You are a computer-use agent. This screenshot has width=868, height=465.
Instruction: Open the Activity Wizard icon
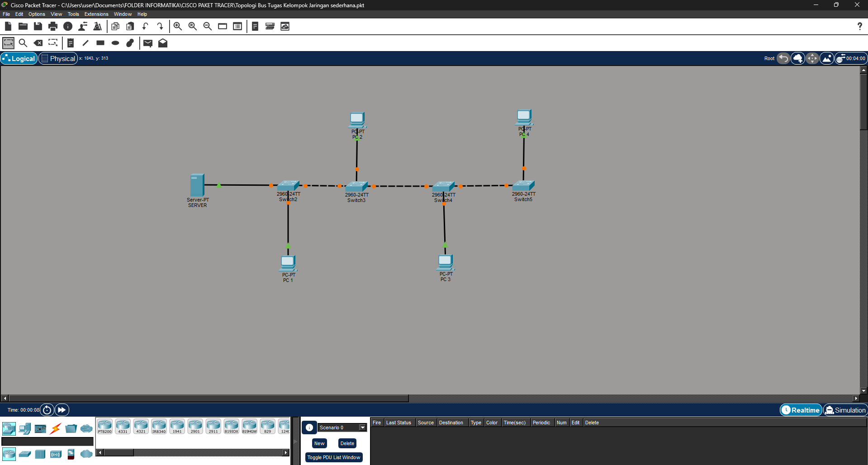(x=98, y=26)
